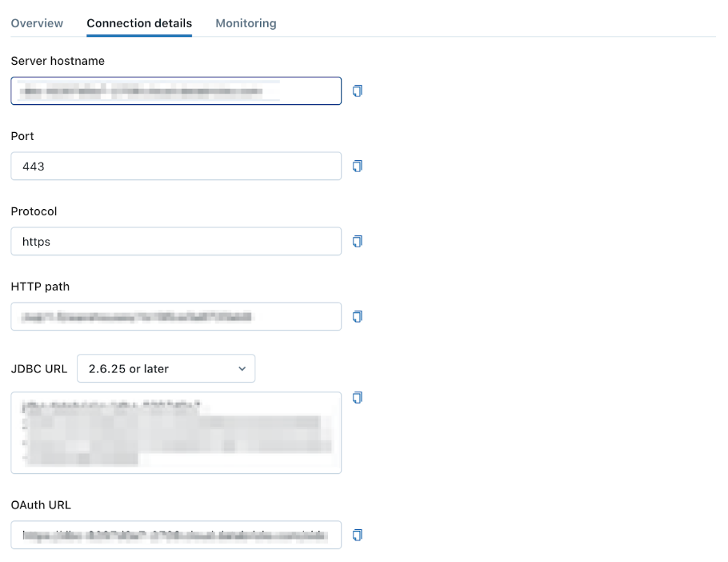Screen dimensions: 728x562
Task: Select the HTTP path text field
Action: click(176, 316)
